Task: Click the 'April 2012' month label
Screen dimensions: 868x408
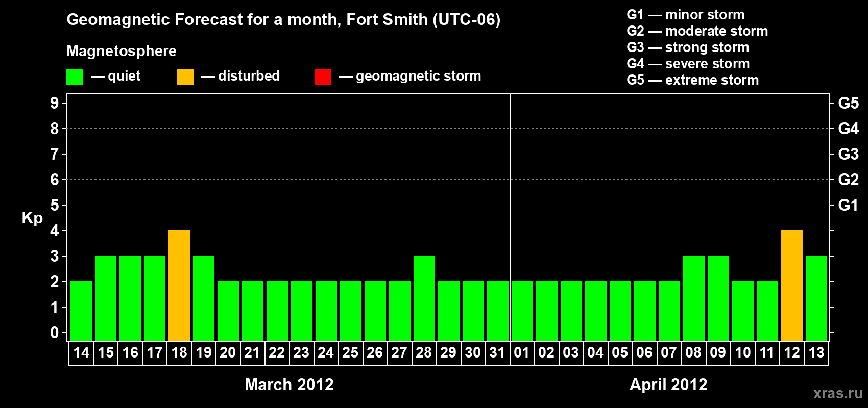Action: (x=668, y=385)
